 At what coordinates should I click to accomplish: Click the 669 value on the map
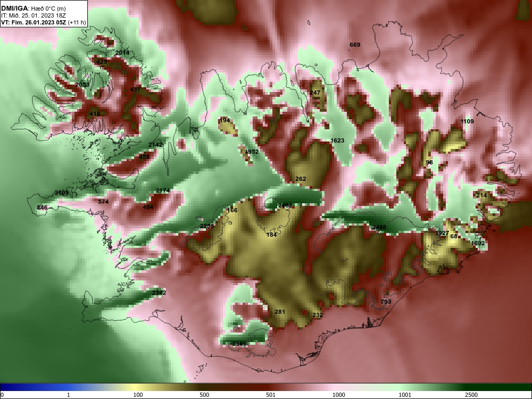pos(355,45)
